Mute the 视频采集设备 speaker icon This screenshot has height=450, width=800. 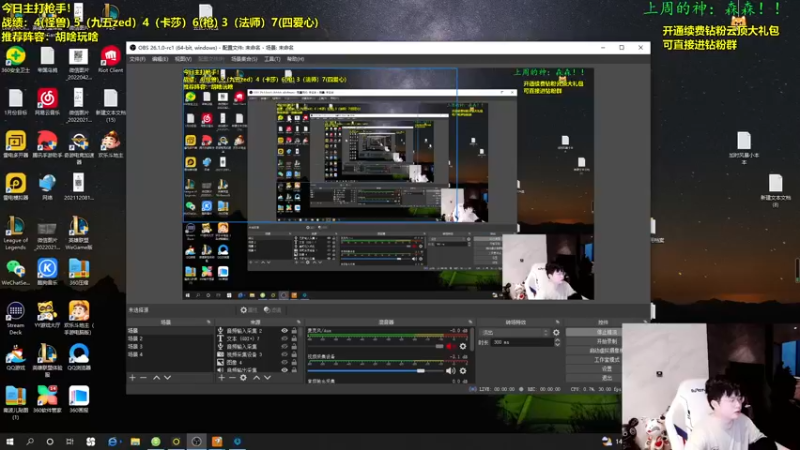click(451, 371)
